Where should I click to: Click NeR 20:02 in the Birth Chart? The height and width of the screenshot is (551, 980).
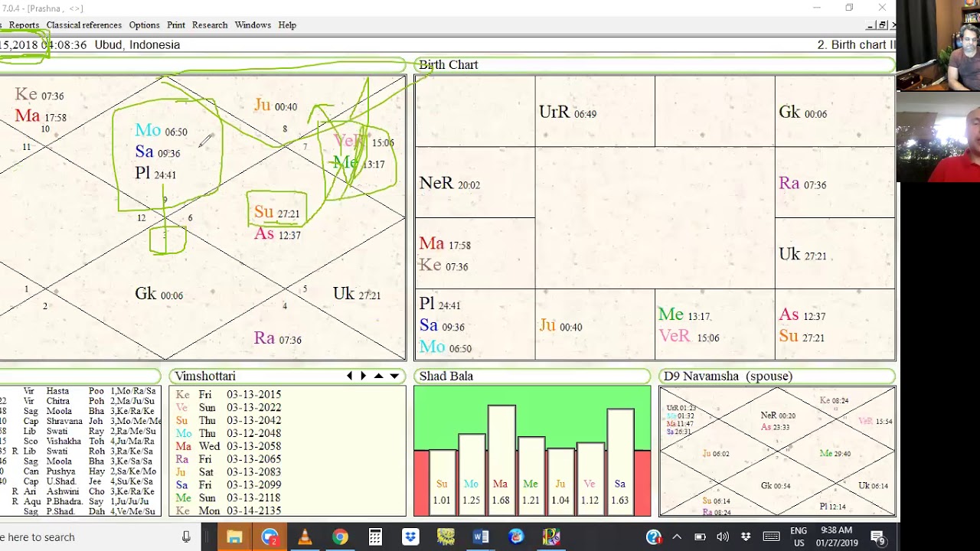[449, 184]
